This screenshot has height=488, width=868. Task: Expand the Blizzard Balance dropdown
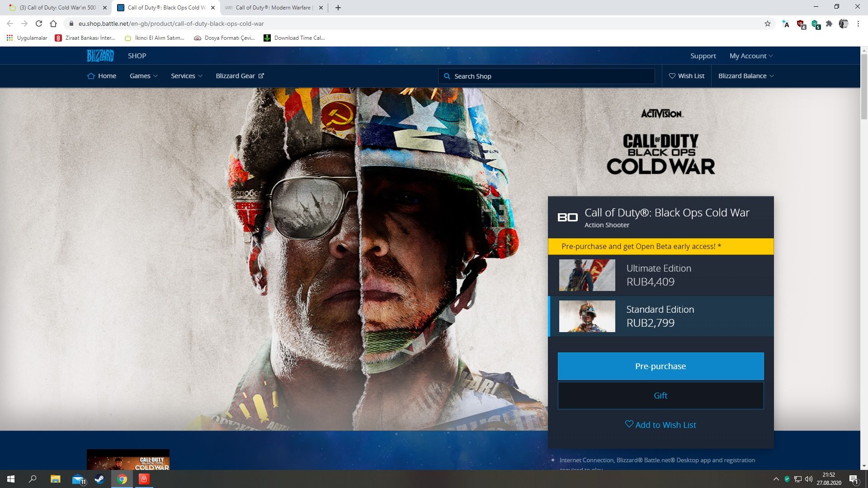[x=746, y=76]
